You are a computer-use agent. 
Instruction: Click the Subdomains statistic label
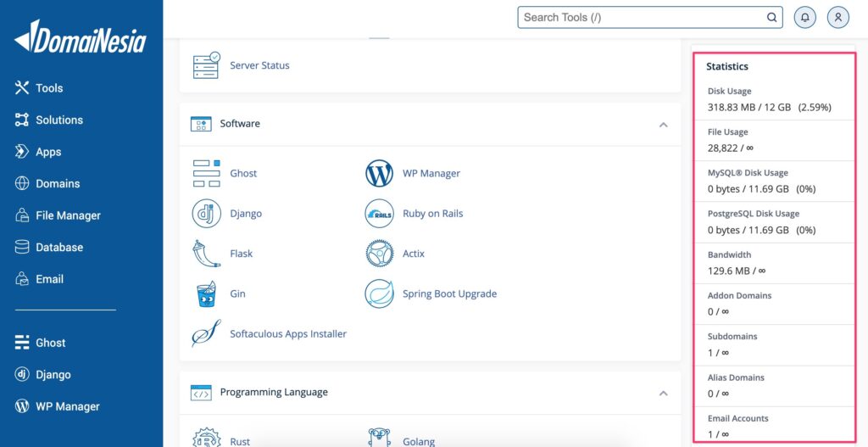pyautogui.click(x=732, y=336)
